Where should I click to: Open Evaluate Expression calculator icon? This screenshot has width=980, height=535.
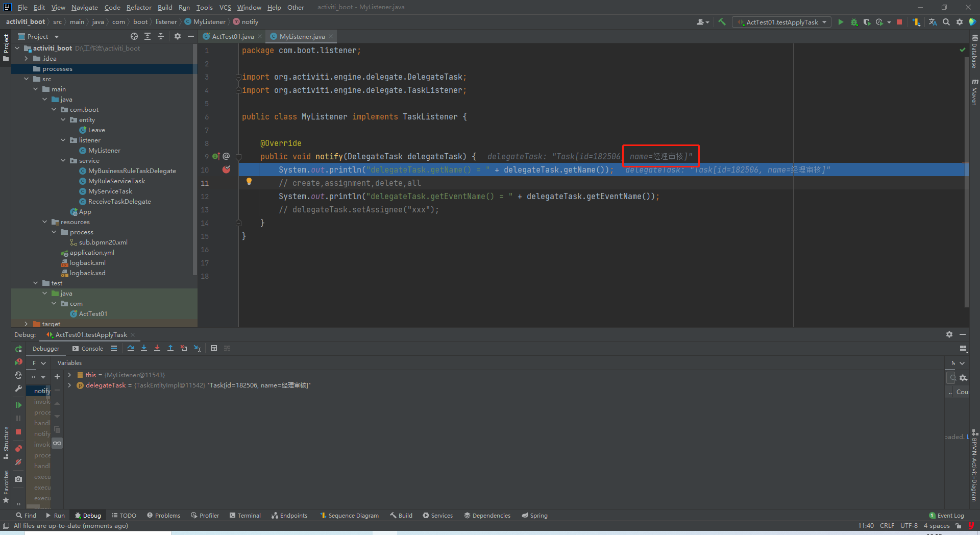point(214,348)
